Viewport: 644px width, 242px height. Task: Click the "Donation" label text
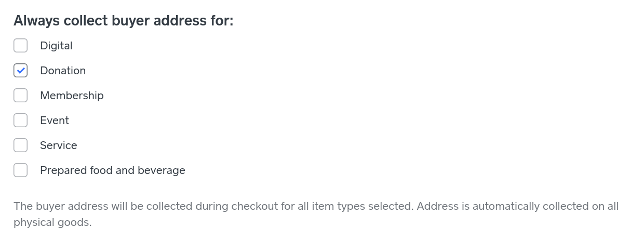(x=63, y=71)
